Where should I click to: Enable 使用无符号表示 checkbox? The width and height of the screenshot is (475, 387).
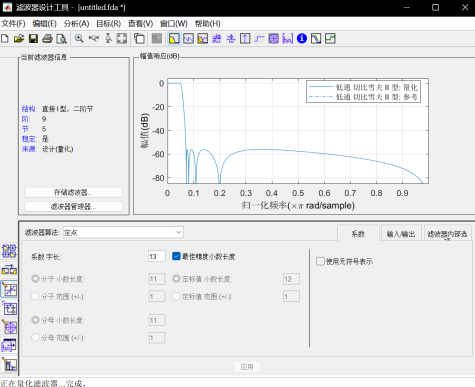point(320,261)
